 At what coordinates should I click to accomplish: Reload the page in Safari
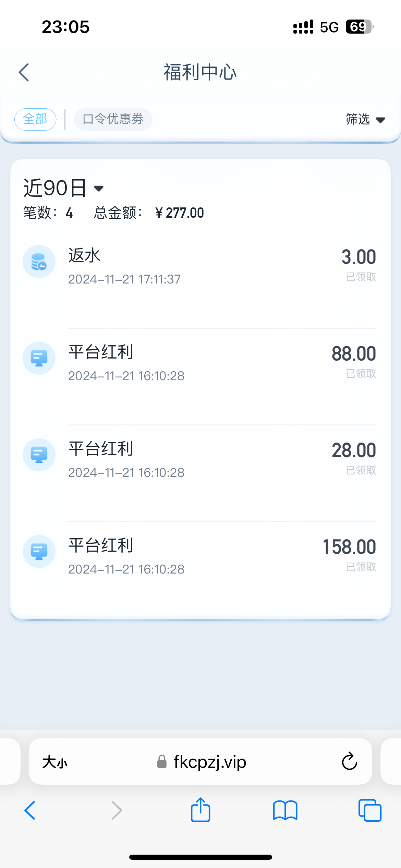(x=349, y=761)
